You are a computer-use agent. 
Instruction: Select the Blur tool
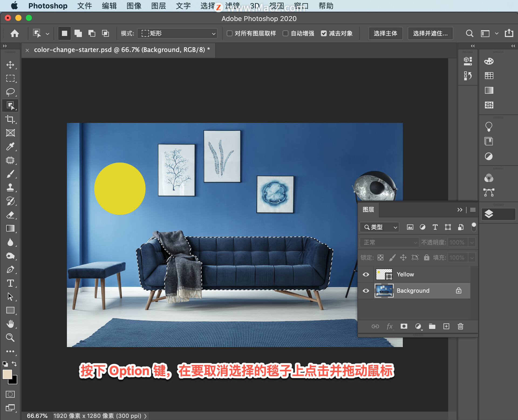[10, 242]
